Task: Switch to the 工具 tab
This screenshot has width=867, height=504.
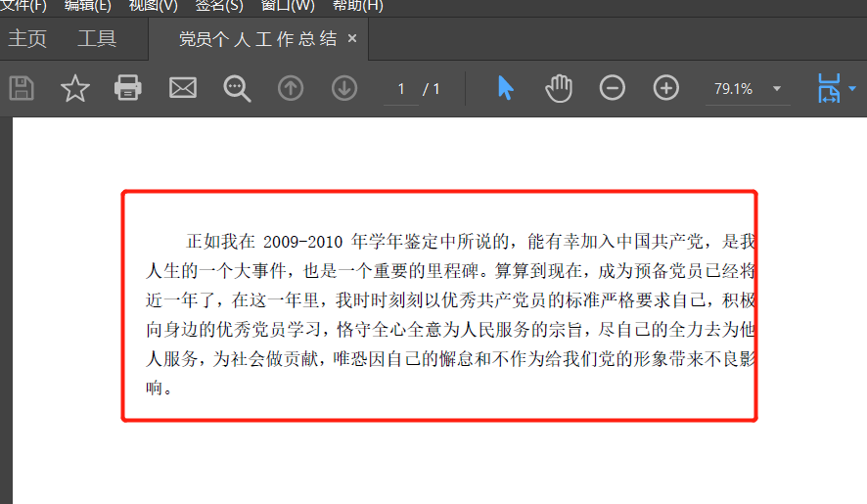Action: pos(97,39)
